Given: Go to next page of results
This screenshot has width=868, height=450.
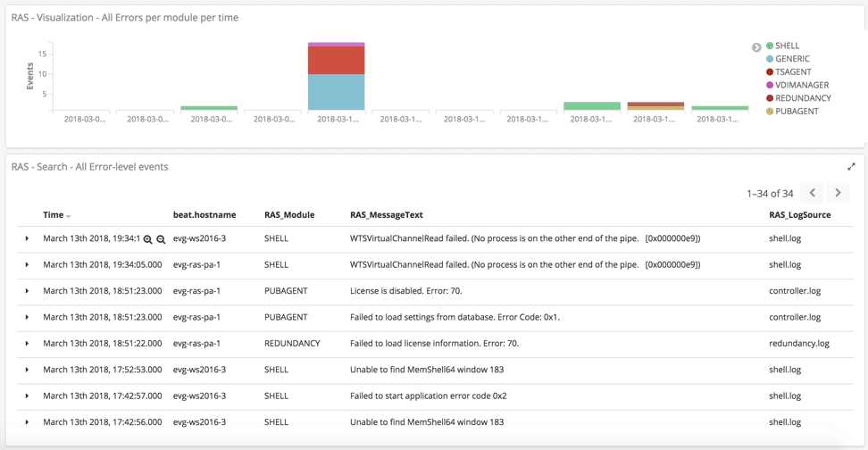Looking at the screenshot, I should coord(838,193).
